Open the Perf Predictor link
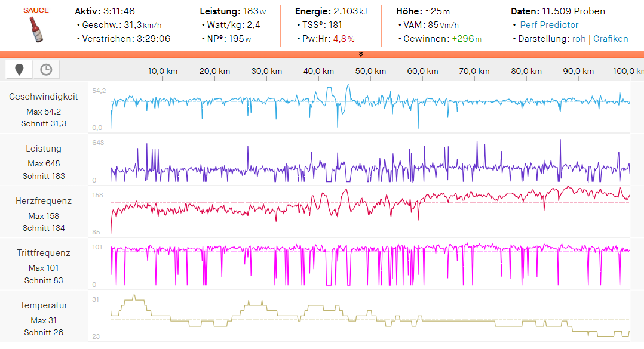Screen dimensions: 644x349 pyautogui.click(x=549, y=25)
